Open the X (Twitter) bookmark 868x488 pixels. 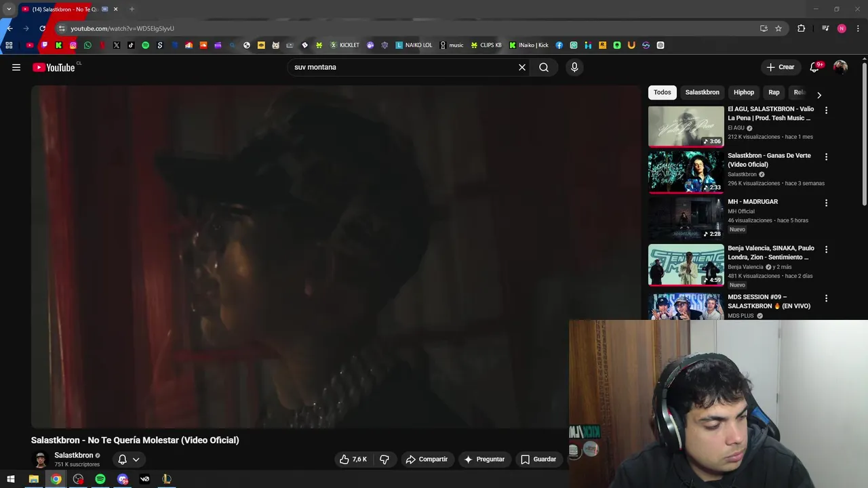click(x=117, y=45)
